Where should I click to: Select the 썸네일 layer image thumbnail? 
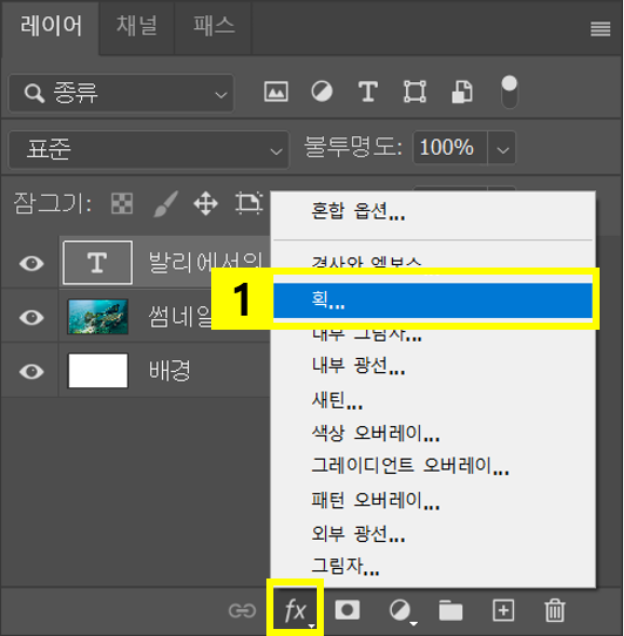click(x=98, y=317)
